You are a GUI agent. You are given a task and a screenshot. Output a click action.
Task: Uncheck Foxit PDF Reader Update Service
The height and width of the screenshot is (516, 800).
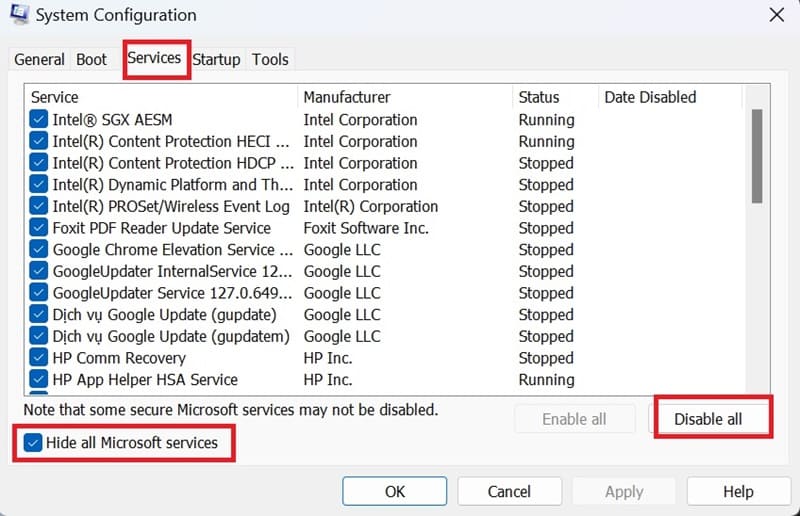(x=39, y=228)
